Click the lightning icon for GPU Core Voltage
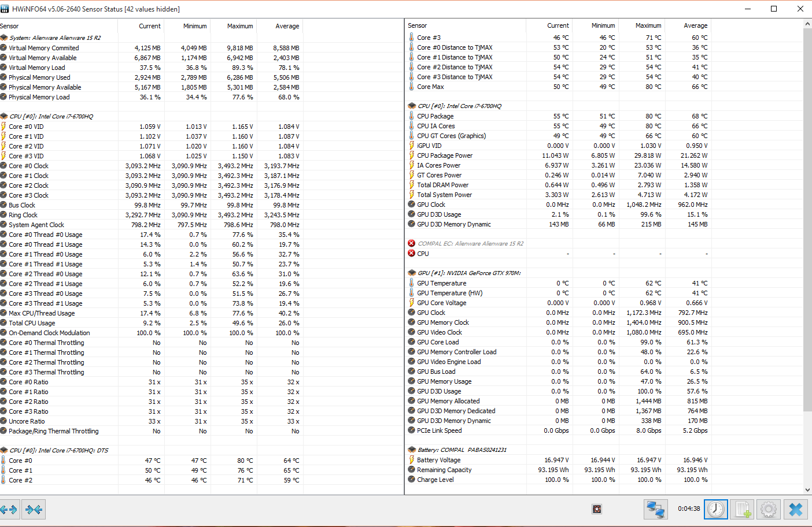Screen dimensions: 812x527 click(412, 303)
